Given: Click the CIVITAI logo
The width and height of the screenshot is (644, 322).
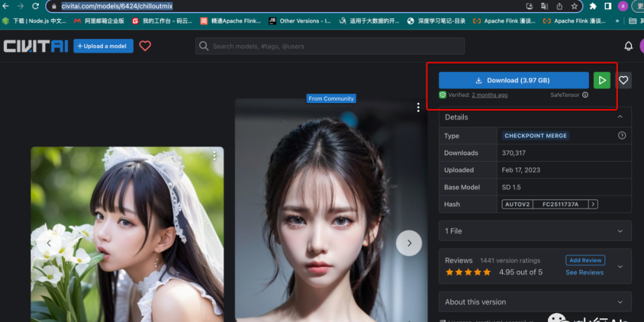Looking at the screenshot, I should 36,46.
